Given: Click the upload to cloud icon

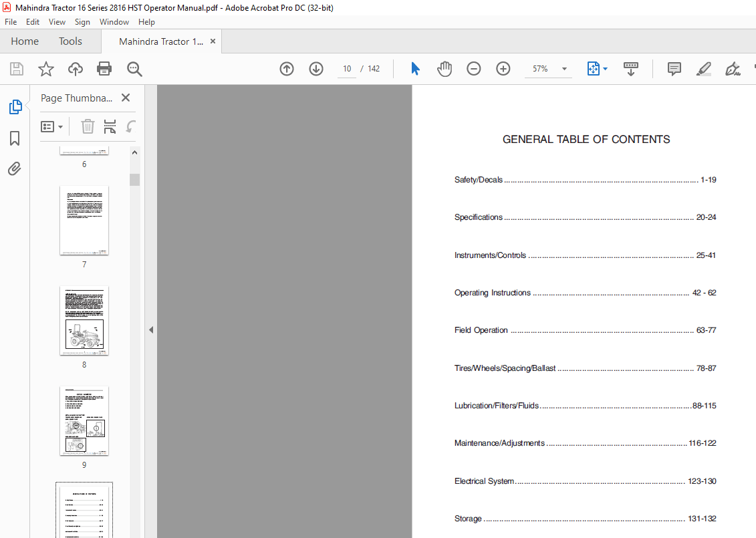Looking at the screenshot, I should 76,69.
